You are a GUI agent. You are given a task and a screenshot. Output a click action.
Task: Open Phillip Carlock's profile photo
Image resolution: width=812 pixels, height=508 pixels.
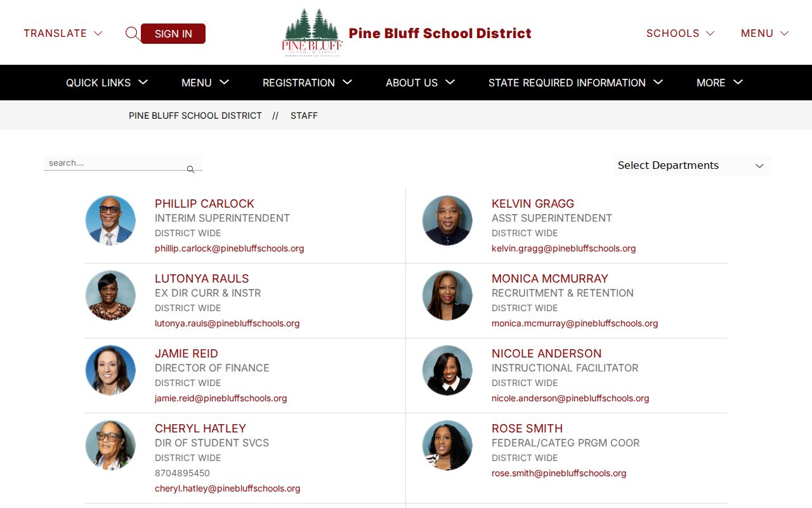[x=110, y=220]
